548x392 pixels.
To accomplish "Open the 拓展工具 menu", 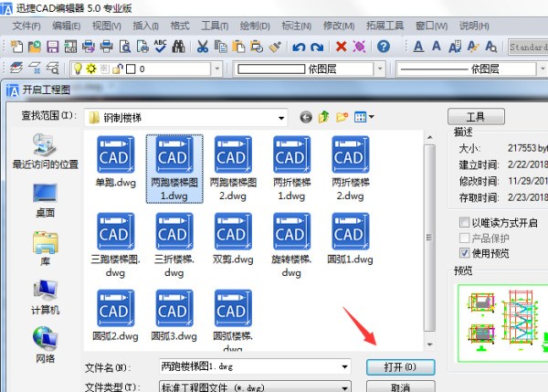I will point(385,26).
